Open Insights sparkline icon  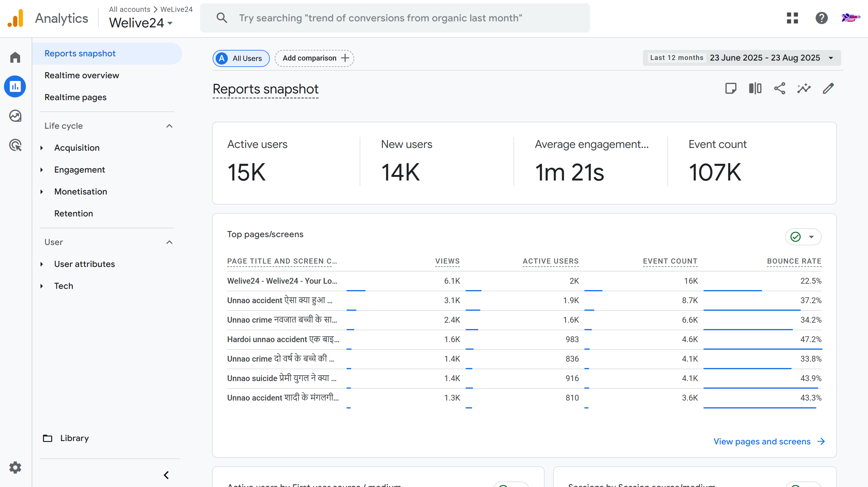click(804, 89)
